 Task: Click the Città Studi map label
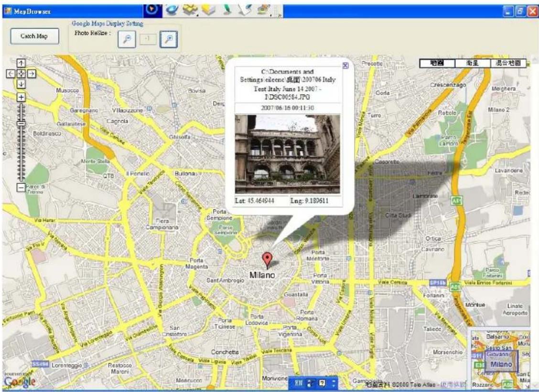(x=398, y=216)
